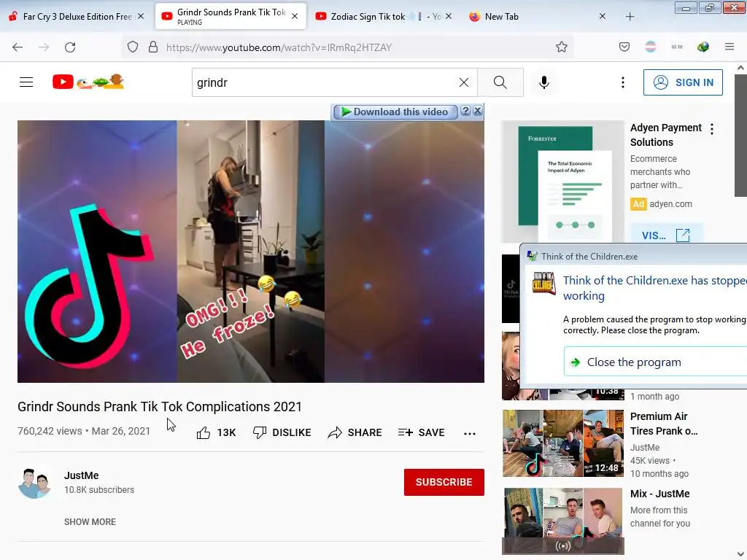This screenshot has height=560, width=747.
Task: Open the adyen.com ad link
Action: [670, 204]
